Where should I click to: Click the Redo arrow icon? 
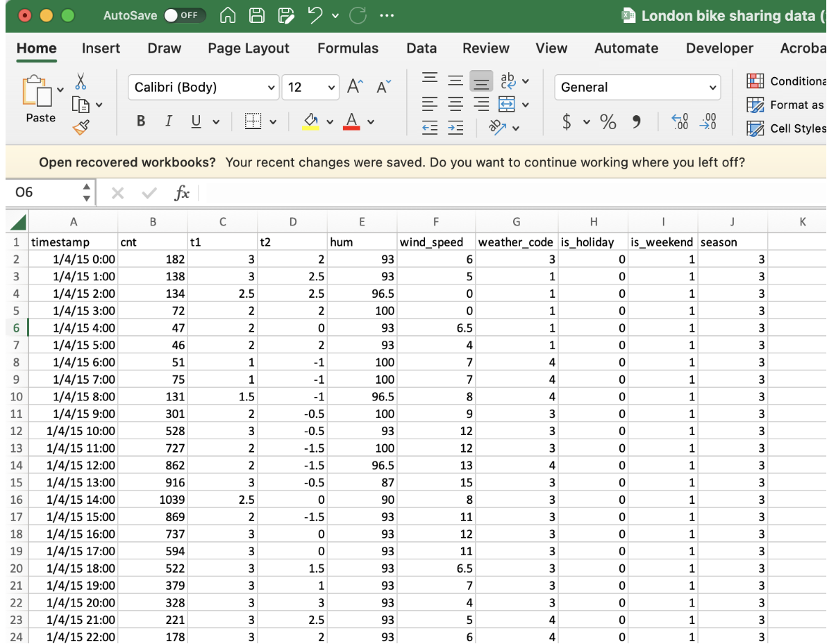358,15
